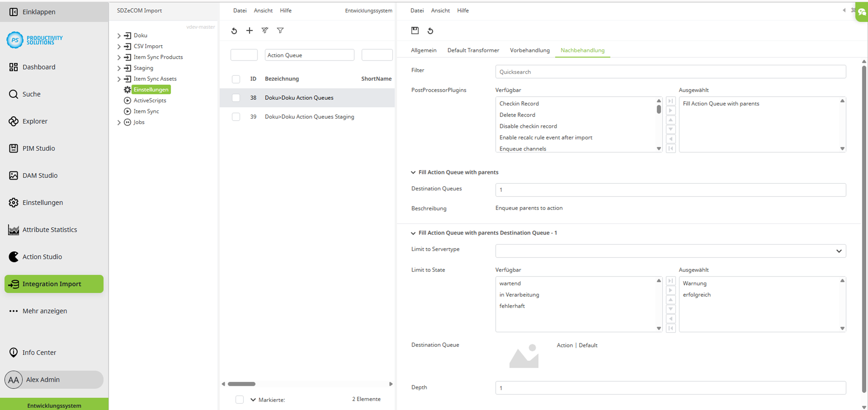Collapse the Fill Action Queue with parents section

tap(413, 172)
